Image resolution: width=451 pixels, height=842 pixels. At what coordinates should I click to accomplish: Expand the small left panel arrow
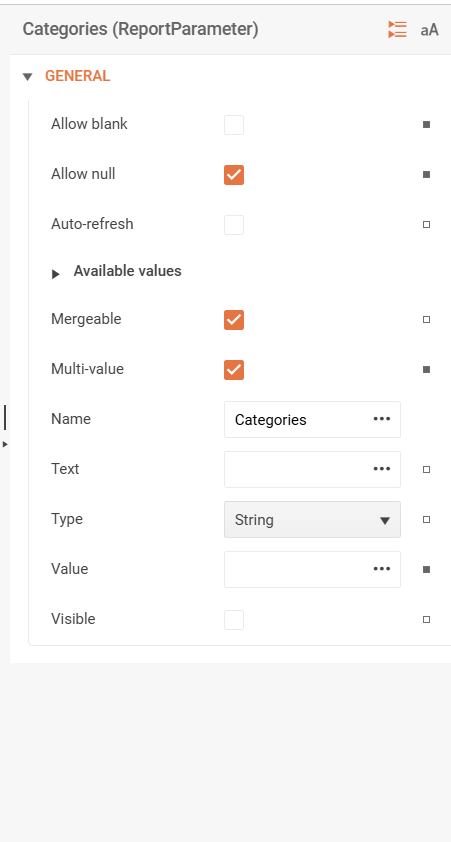[5, 444]
